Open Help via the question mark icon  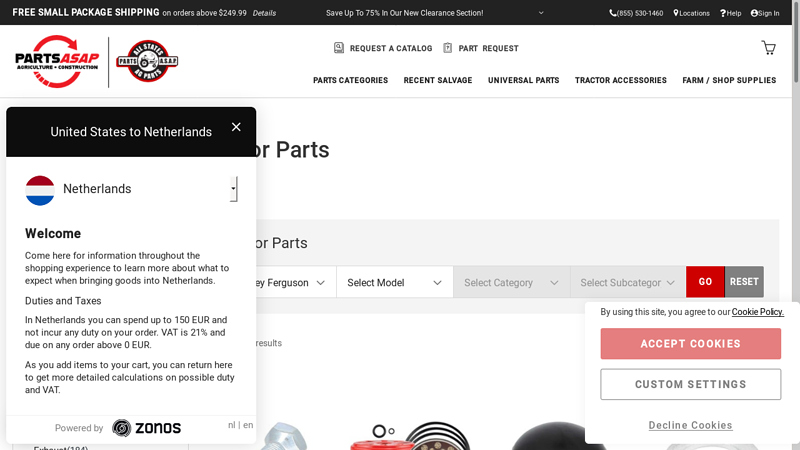pyautogui.click(x=723, y=13)
